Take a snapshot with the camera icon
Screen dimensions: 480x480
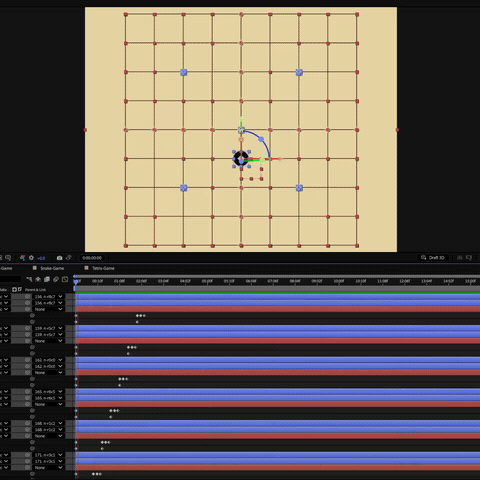59,258
